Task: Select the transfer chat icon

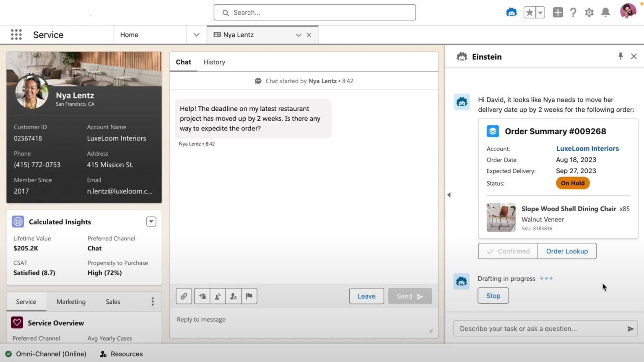Action: pyautogui.click(x=218, y=296)
